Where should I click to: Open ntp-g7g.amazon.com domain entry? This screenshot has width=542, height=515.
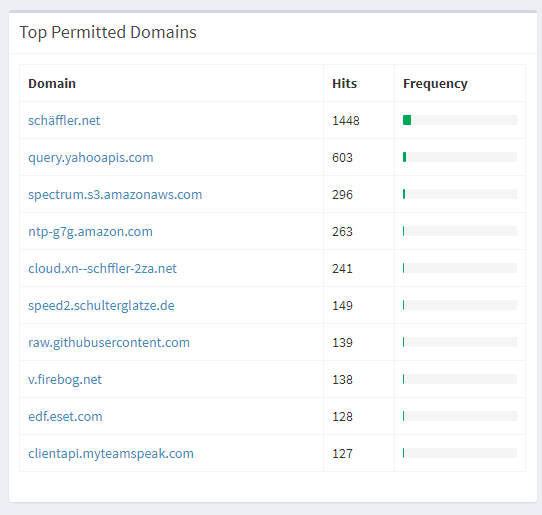tap(90, 232)
